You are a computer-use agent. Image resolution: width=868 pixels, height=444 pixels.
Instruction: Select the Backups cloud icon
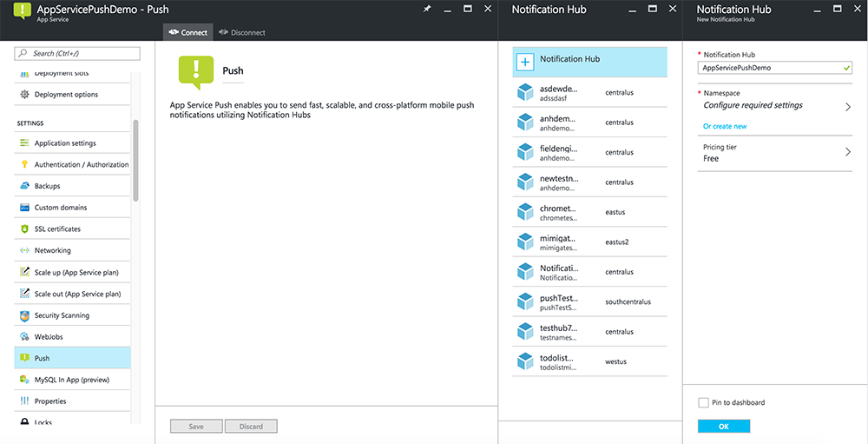click(x=24, y=186)
